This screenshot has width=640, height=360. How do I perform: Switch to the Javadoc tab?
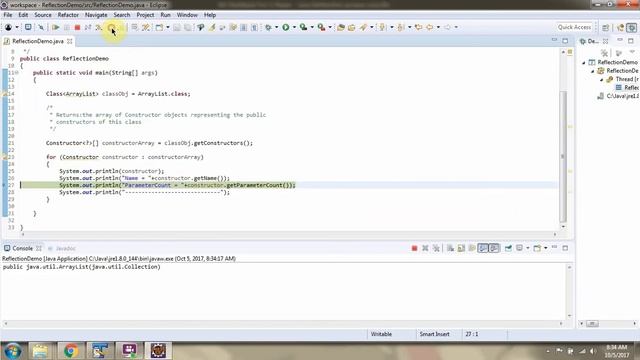coord(62,248)
